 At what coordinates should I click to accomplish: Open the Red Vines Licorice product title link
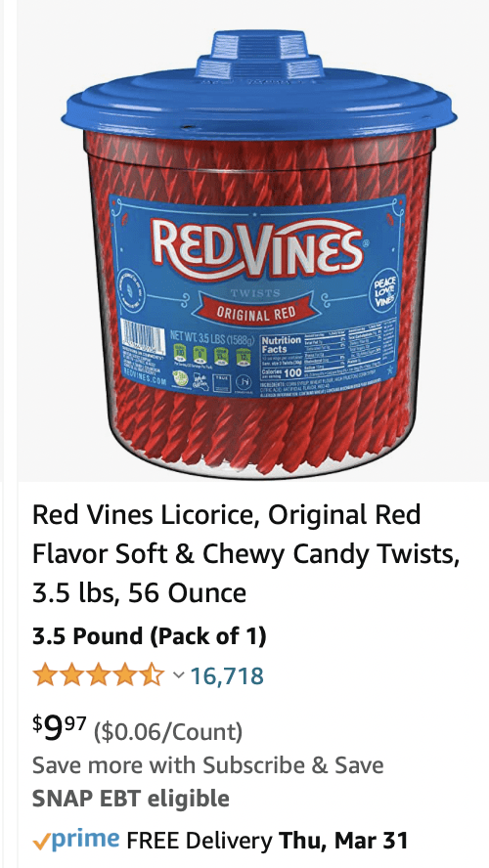(x=245, y=554)
